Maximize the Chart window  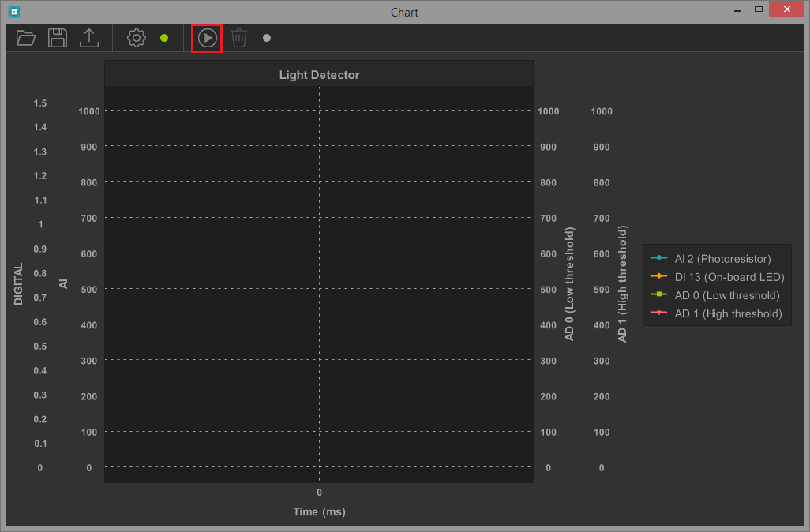(759, 9)
